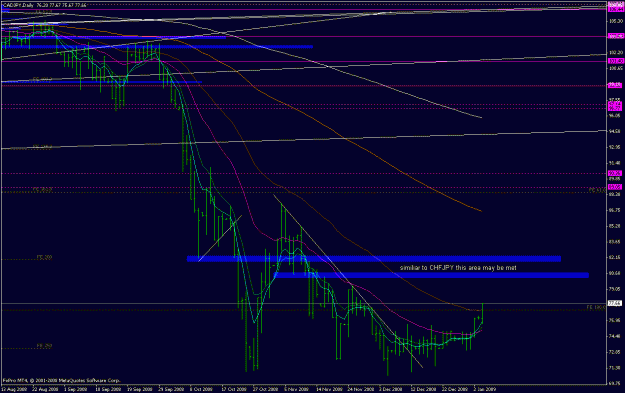Select the current price label 77.66
625x393 pixels.
pos(614,303)
